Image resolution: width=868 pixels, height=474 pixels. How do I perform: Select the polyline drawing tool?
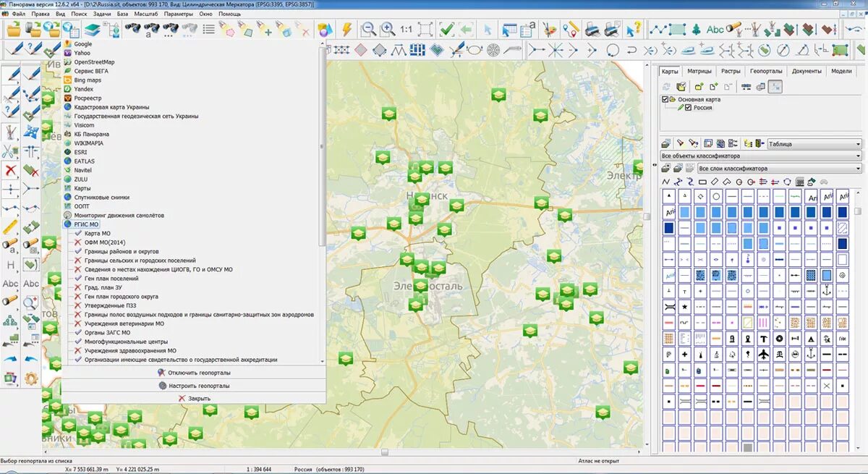click(x=658, y=30)
